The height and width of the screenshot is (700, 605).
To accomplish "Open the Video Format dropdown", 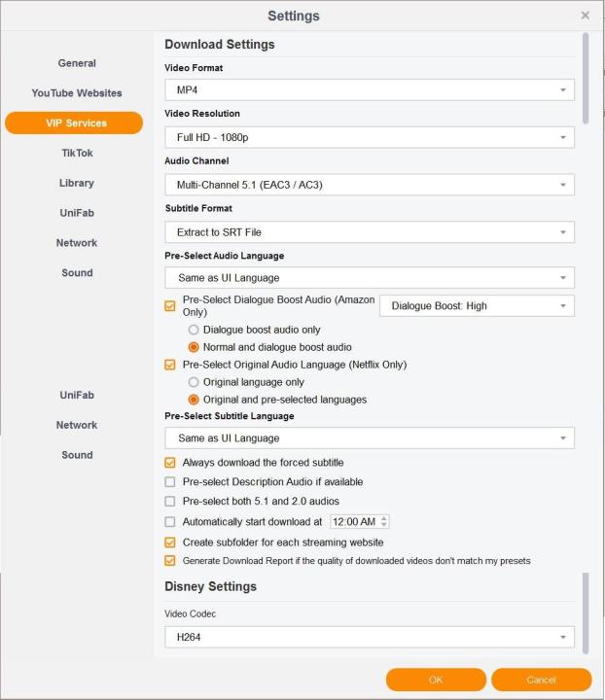I will (370, 90).
